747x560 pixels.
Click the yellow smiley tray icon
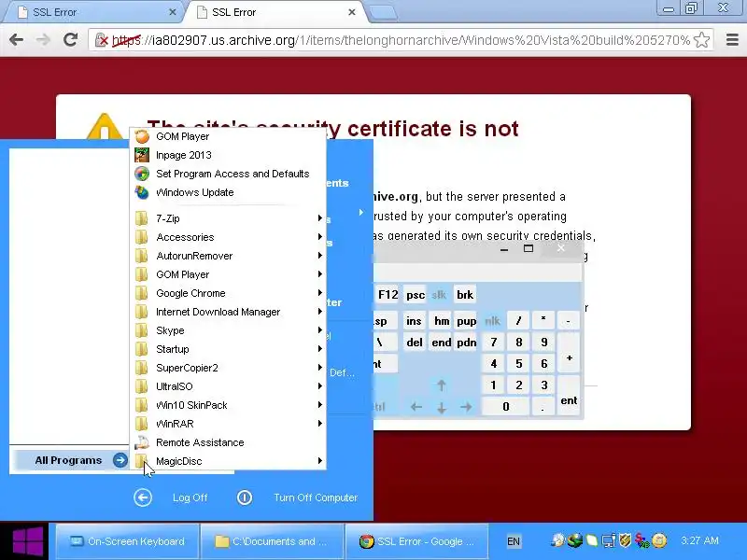point(659,540)
